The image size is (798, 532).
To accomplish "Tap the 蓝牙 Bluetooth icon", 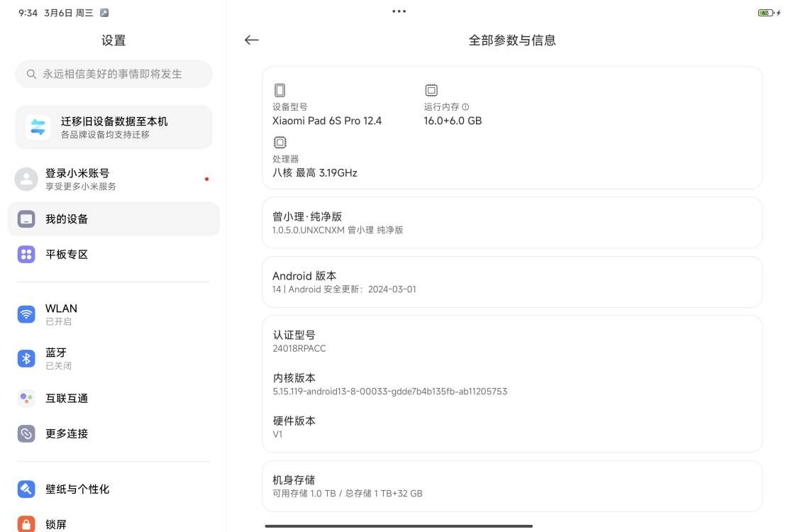I will pyautogui.click(x=26, y=358).
